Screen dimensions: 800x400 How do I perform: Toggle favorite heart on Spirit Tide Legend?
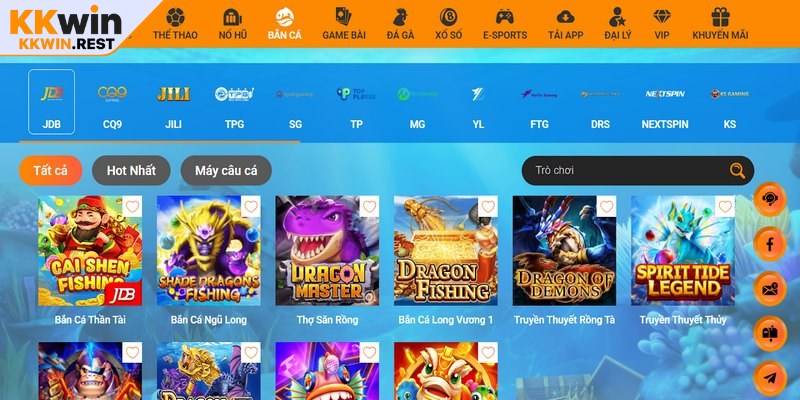click(724, 207)
